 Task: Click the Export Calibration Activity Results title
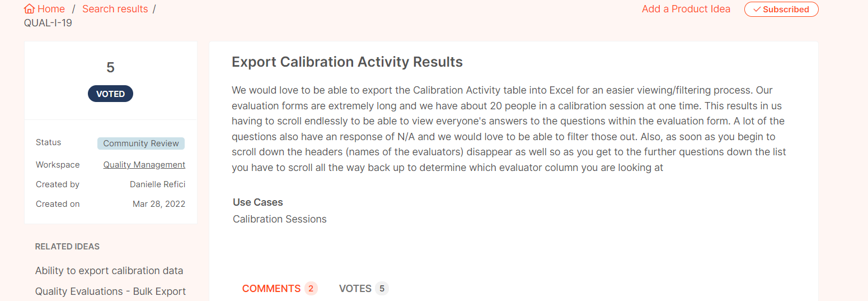pyautogui.click(x=347, y=62)
